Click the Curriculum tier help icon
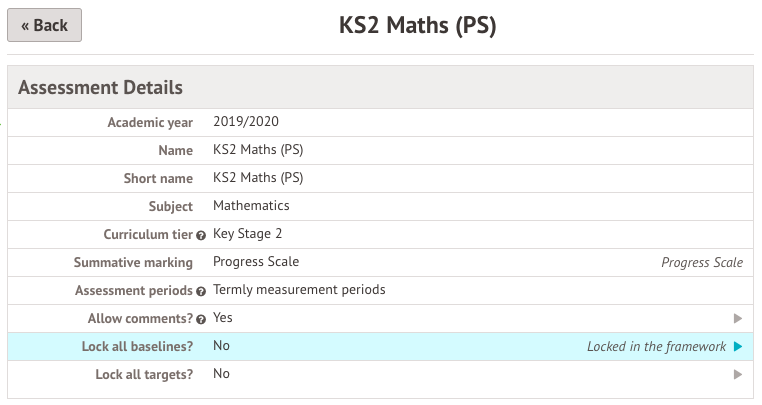Viewport: 762px width, 405px height. [201, 235]
